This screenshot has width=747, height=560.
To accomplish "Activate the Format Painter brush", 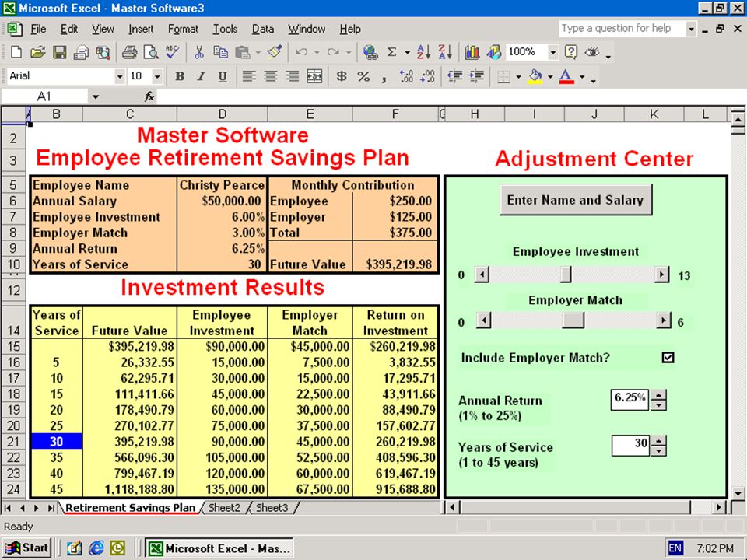I will tap(275, 52).
